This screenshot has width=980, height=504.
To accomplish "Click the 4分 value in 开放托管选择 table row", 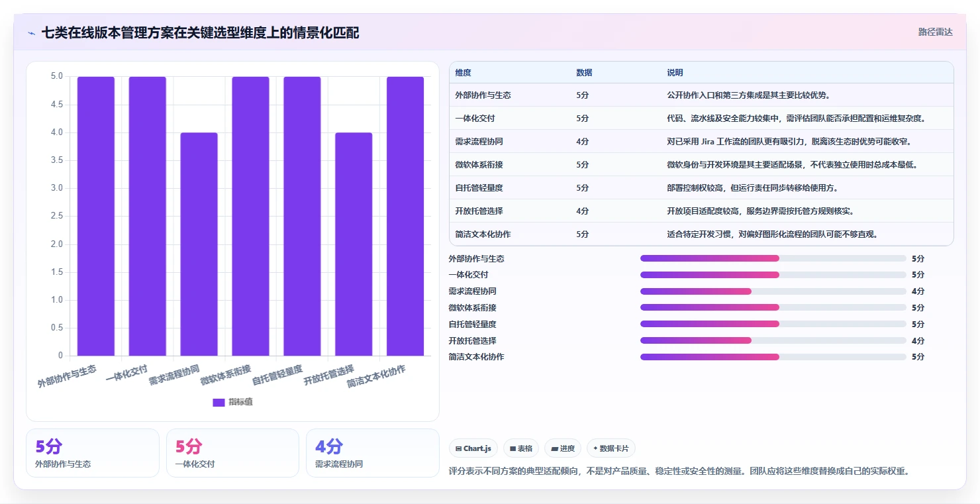I will click(x=583, y=211).
